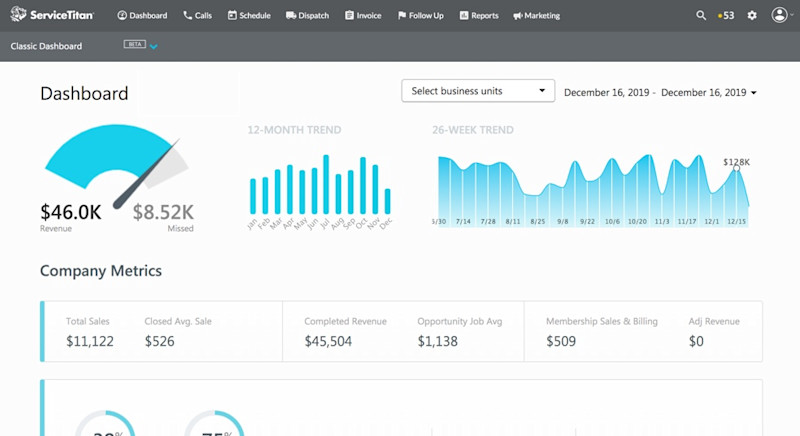The height and width of the screenshot is (436, 800).
Task: Open the Schedule menu item
Action: [x=249, y=15]
